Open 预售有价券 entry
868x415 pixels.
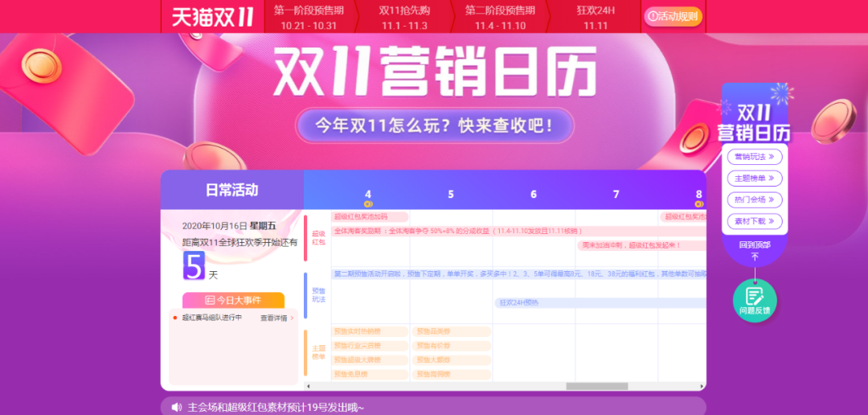click(451, 346)
